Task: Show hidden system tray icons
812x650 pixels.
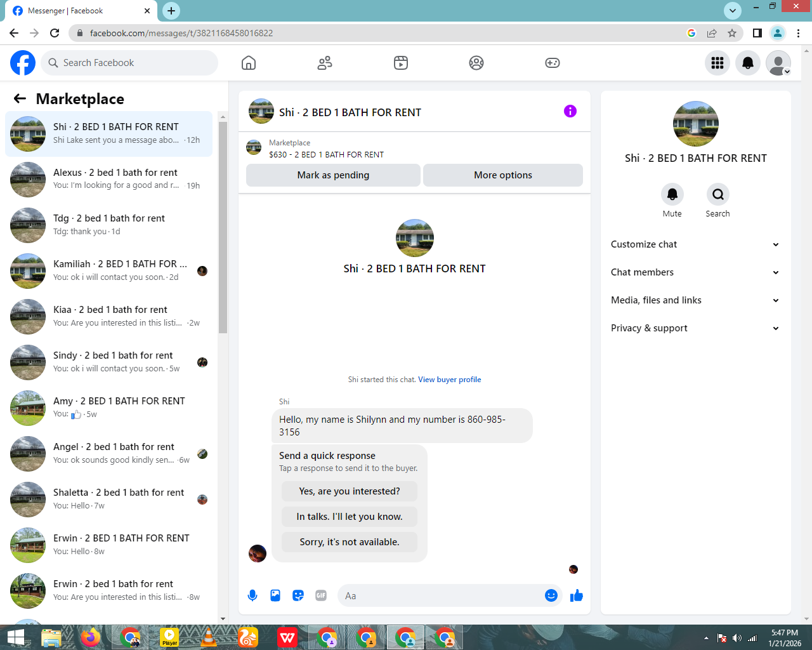Action: tap(706, 638)
